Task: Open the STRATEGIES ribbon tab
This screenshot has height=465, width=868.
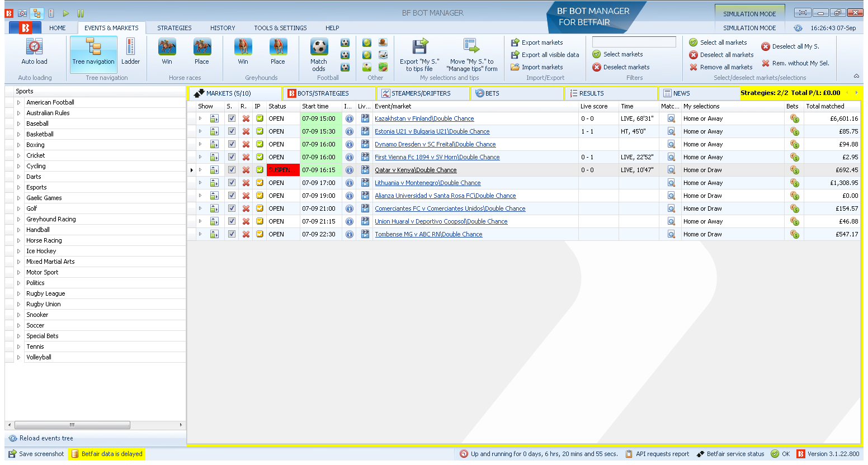Action: 174,28
